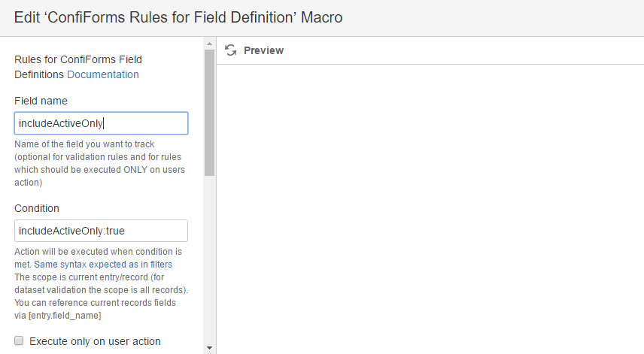
Task: Click the 'Rules for ConfiForms Field' heading
Action: [78, 59]
